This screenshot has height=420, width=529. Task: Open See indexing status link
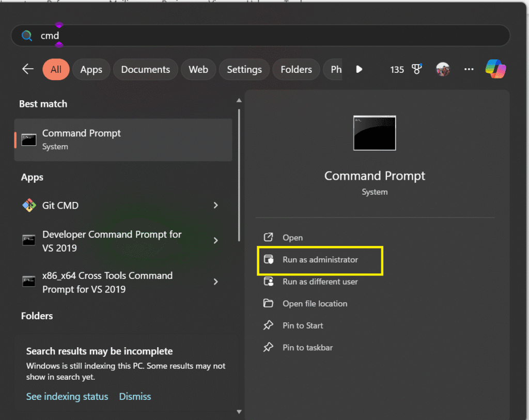[67, 396]
